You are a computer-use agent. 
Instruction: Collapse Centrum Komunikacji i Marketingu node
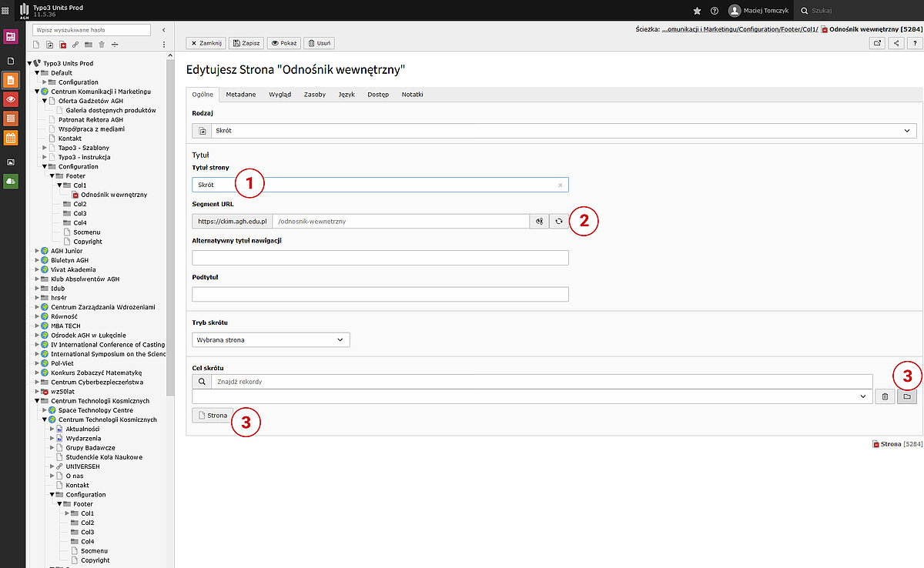pos(36,92)
